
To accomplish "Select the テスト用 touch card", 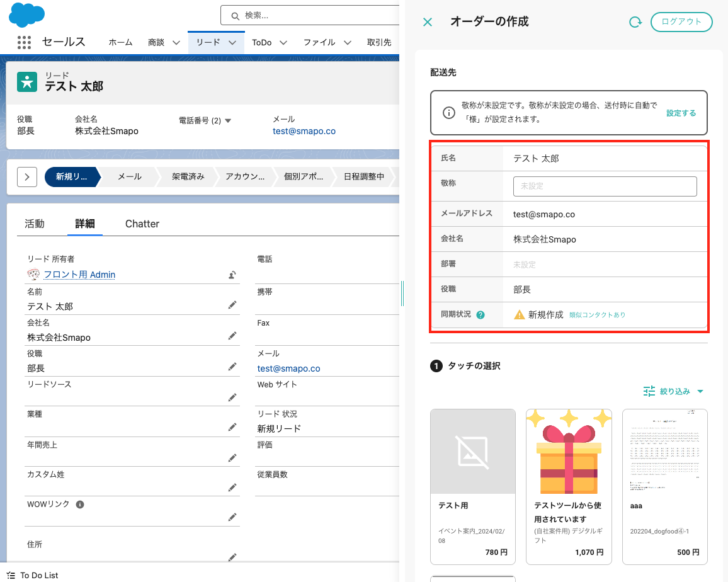I will [473, 487].
